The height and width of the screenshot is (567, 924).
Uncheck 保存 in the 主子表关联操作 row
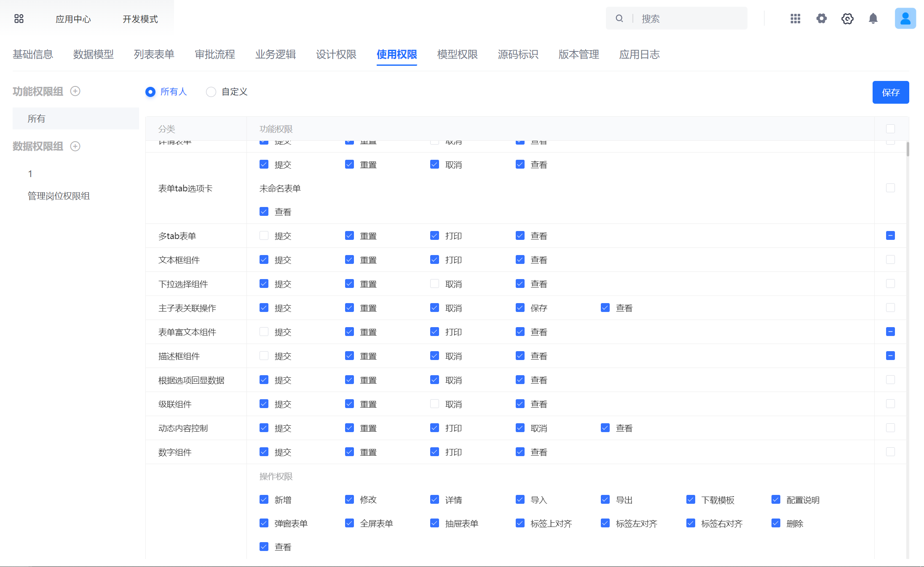click(520, 308)
